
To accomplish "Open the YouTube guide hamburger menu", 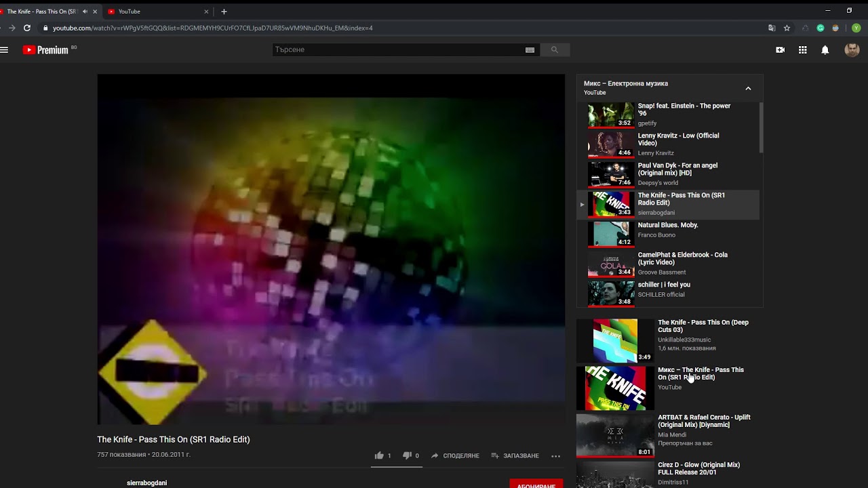I will click(4, 49).
